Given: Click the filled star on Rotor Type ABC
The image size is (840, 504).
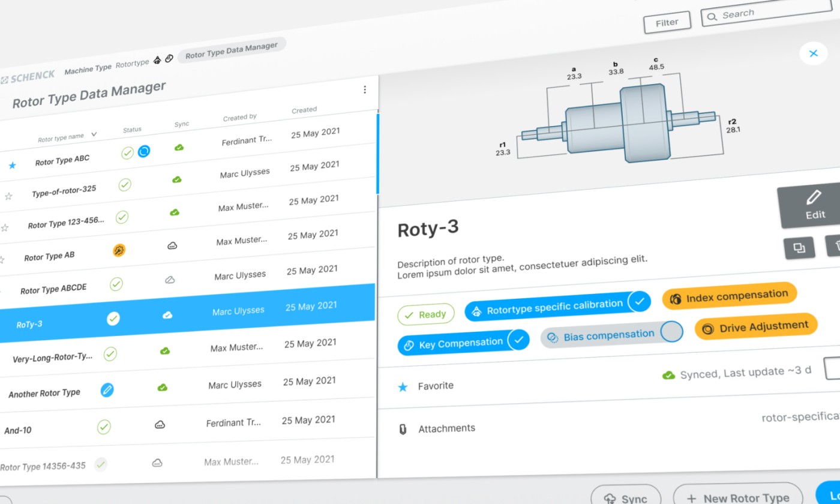Looking at the screenshot, I should 12,166.
